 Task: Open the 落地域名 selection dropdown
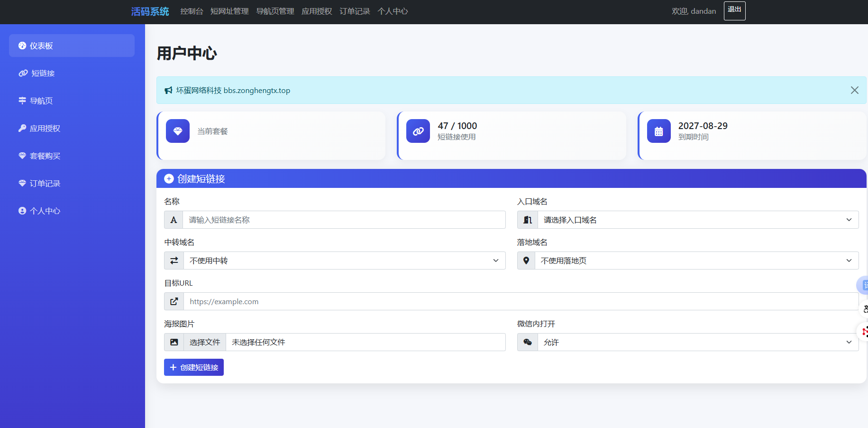click(696, 261)
